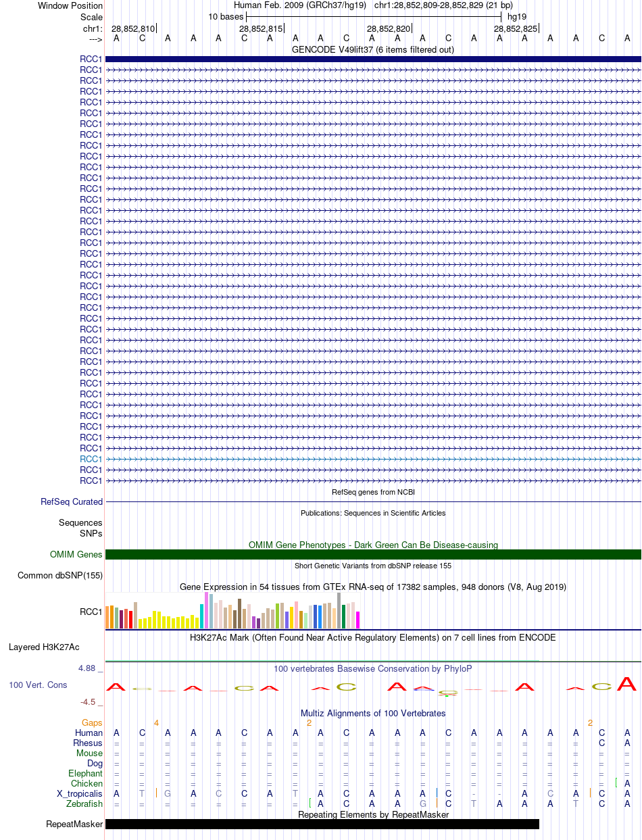Click the RepeatMasker track label
Image resolution: width=642 pixels, height=840 pixels.
(x=74, y=824)
